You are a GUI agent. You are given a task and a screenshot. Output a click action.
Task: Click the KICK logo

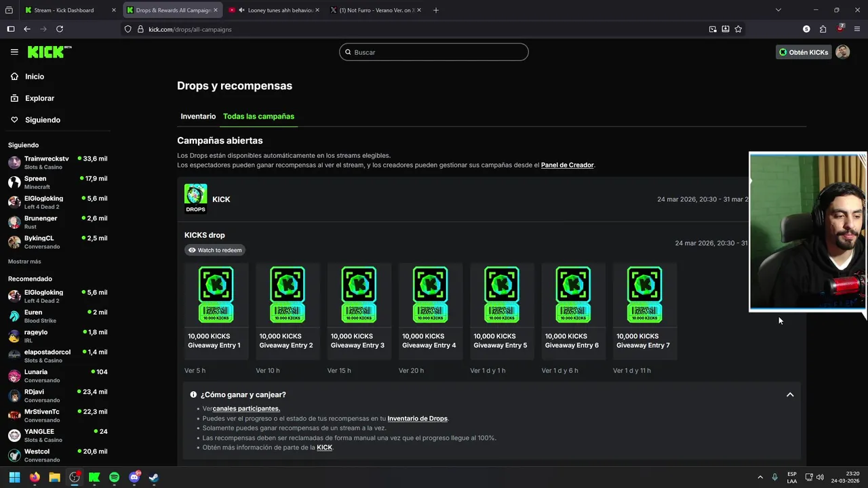click(x=50, y=52)
